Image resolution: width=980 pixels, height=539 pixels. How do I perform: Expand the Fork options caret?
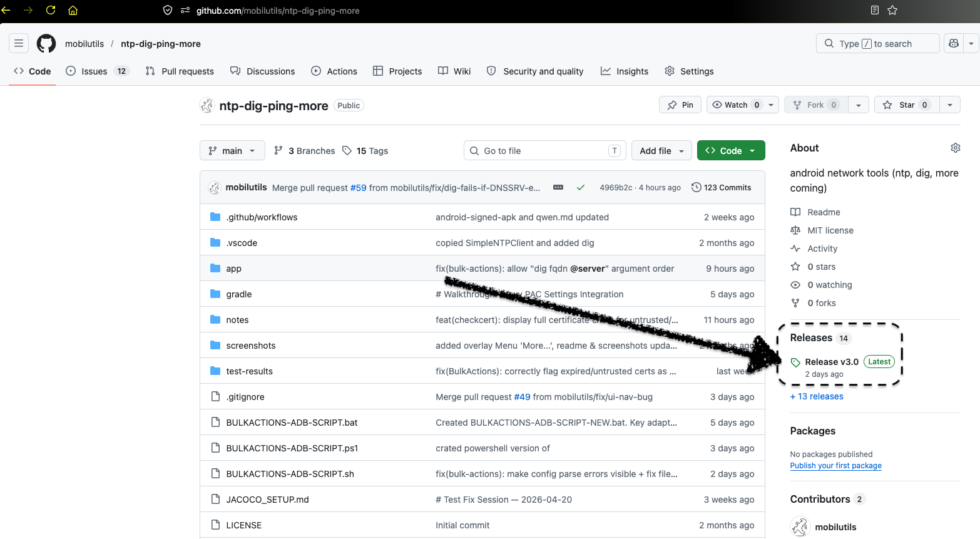859,105
